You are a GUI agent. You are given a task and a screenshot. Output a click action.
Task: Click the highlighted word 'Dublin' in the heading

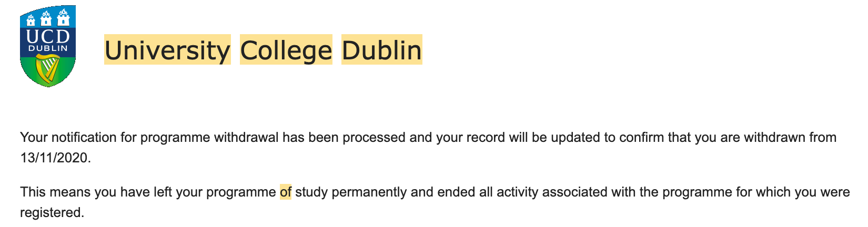click(x=382, y=50)
